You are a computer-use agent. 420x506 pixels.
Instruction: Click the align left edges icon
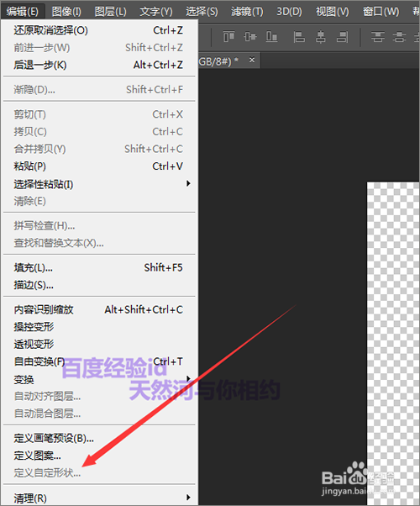(299, 37)
